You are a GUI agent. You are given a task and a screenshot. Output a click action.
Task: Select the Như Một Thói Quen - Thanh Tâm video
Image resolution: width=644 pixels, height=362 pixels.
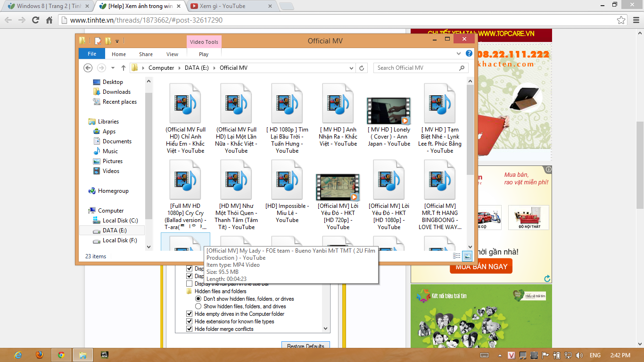236,195
